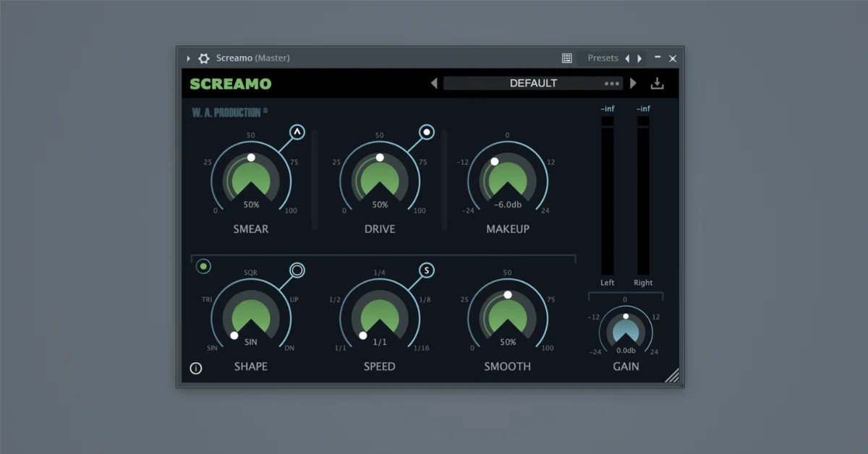Click the Left meter -inf peak readout
The image size is (868, 454).
click(608, 109)
